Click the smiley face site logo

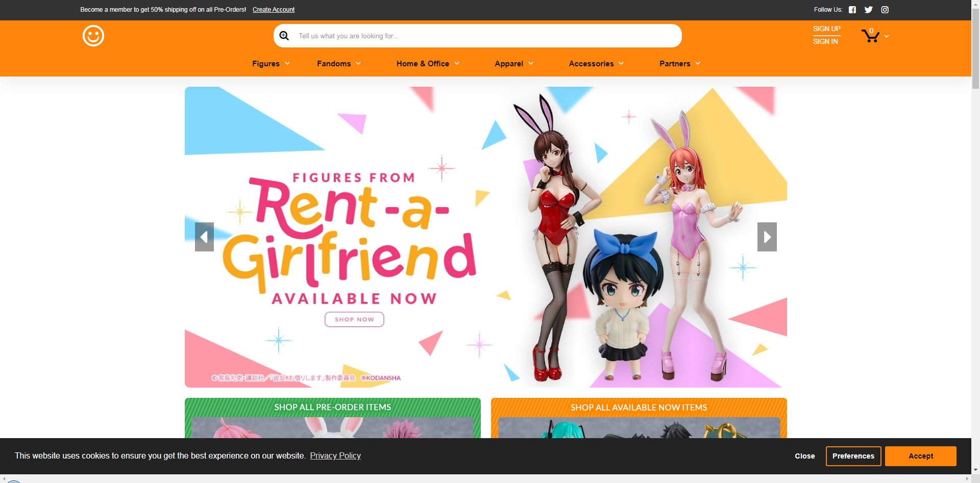pos(93,36)
